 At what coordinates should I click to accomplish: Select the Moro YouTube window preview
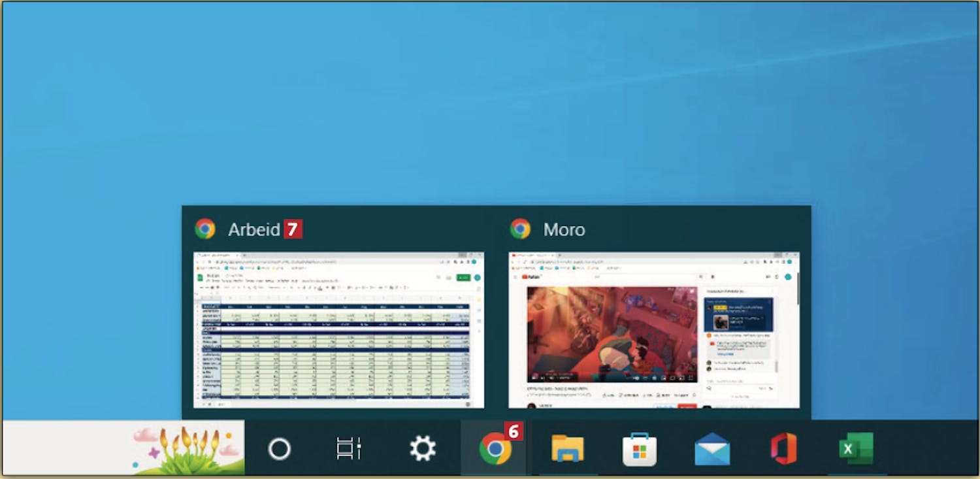click(x=653, y=330)
